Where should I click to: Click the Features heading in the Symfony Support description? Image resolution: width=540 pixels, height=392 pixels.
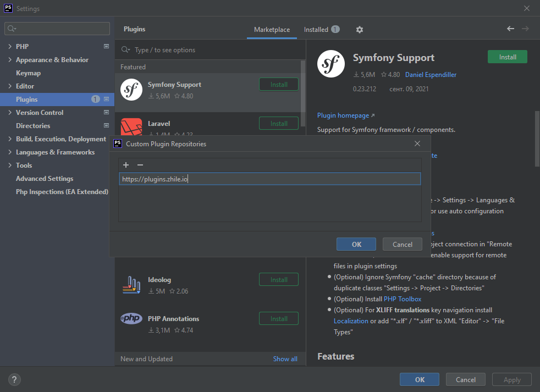[x=335, y=356]
